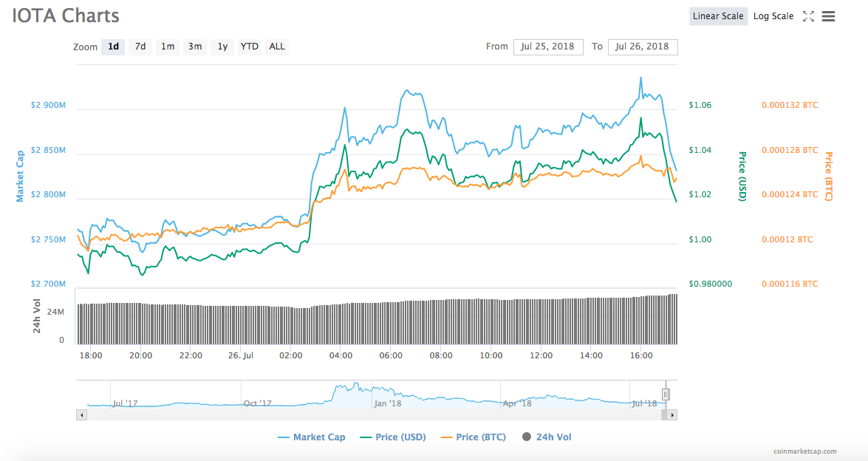The width and height of the screenshot is (868, 461).
Task: Select the 1m zoom range
Action: click(x=168, y=47)
